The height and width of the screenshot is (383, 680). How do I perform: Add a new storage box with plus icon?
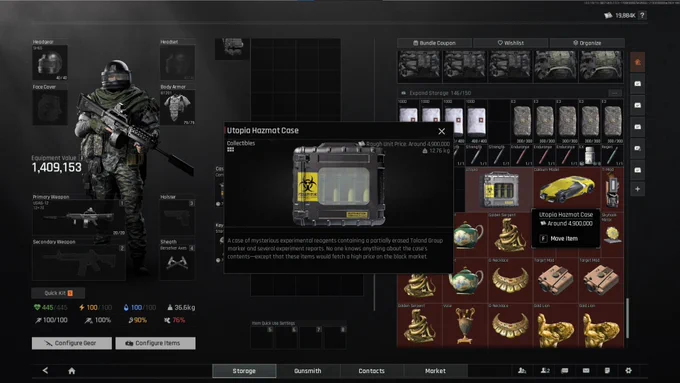click(638, 189)
